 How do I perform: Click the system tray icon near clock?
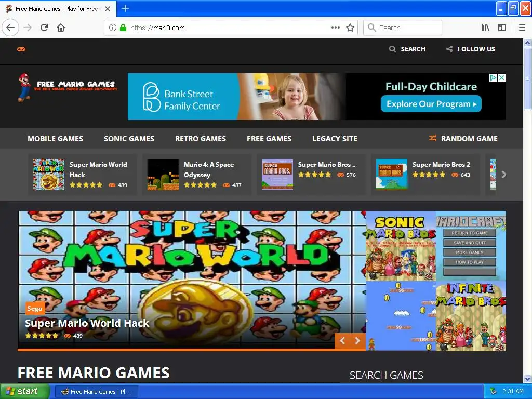point(494,392)
